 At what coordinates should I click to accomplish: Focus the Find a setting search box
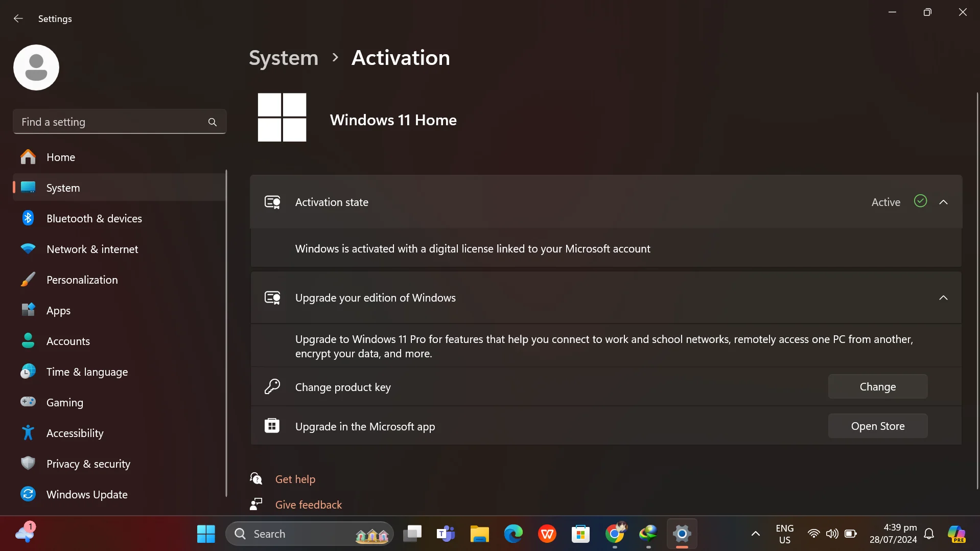pos(120,122)
